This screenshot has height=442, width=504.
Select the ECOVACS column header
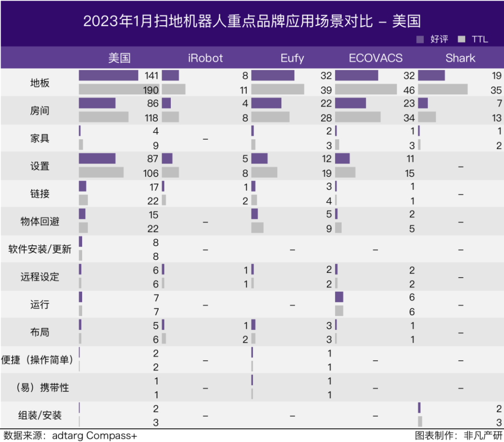coord(375,58)
